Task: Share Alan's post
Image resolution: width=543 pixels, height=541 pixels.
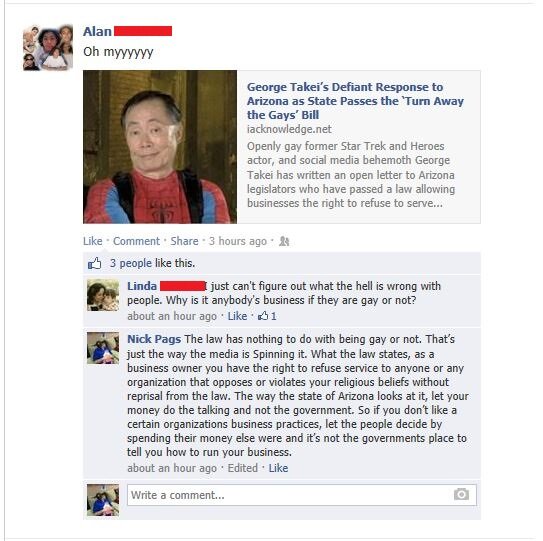Action: tap(184, 241)
